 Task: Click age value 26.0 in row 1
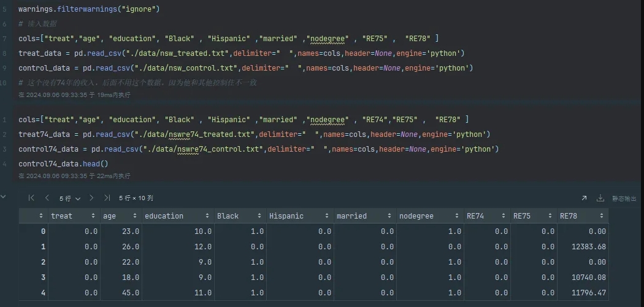click(x=131, y=247)
